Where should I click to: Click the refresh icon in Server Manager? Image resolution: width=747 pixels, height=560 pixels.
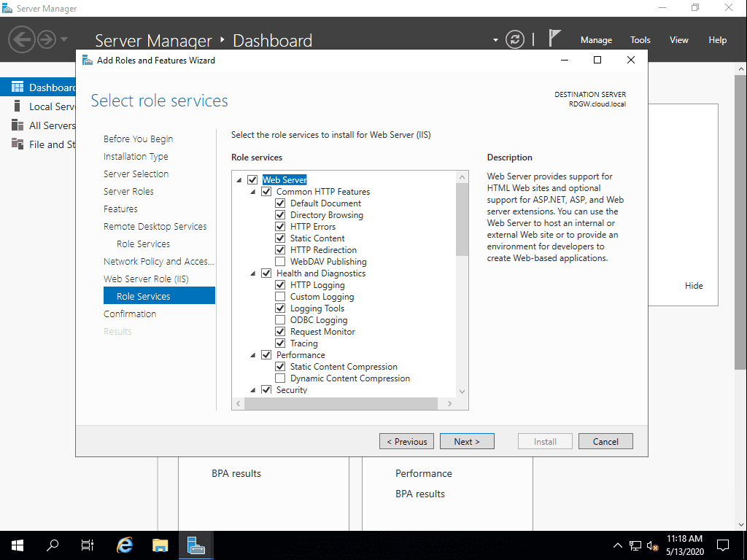[x=515, y=40]
